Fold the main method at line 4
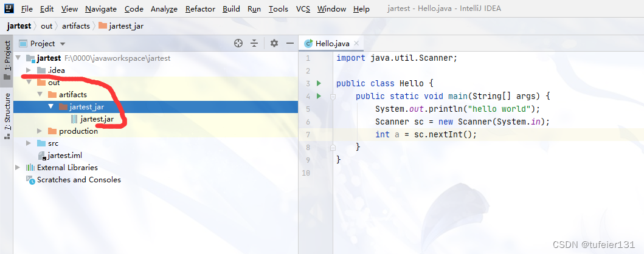644x254 pixels. pyautogui.click(x=333, y=97)
